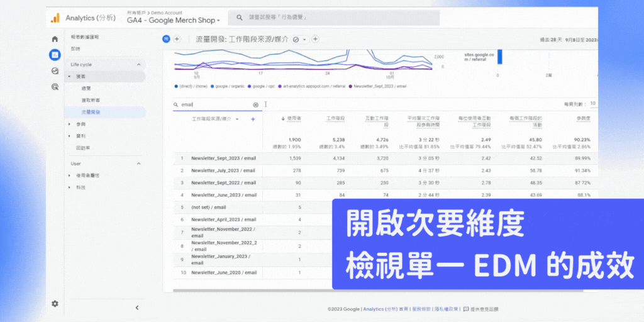Select the Newsletter_June_2023 / email row
Screen dimensions: 644x322
pyautogui.click(x=386, y=195)
